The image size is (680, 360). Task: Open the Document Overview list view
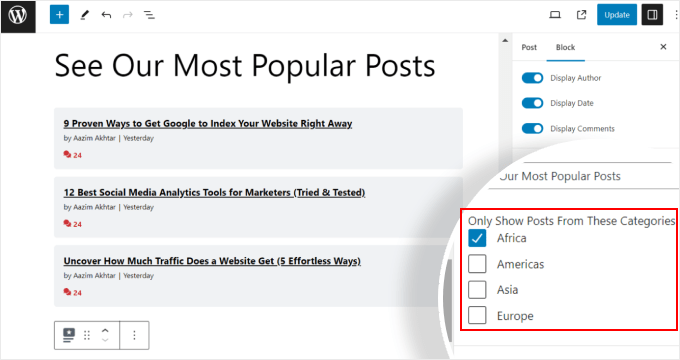click(149, 15)
